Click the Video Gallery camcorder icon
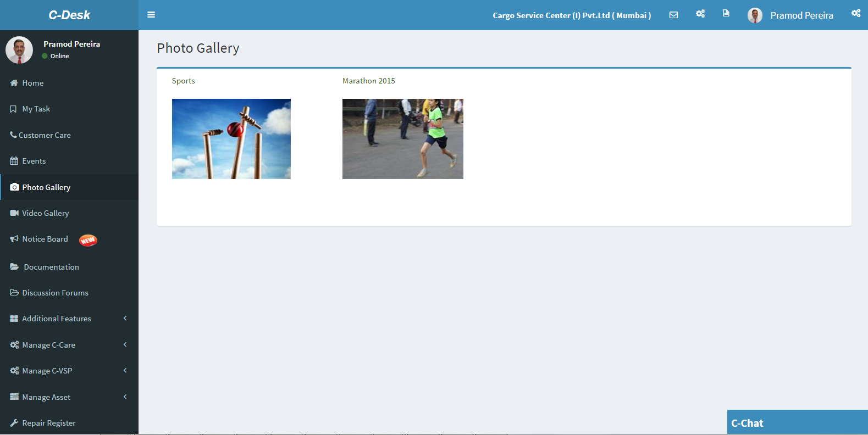 click(14, 213)
